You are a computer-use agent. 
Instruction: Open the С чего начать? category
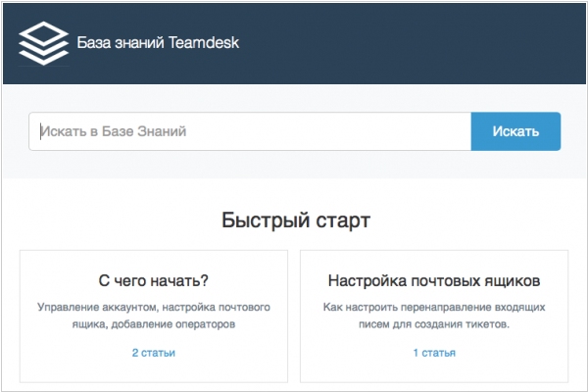[154, 280]
